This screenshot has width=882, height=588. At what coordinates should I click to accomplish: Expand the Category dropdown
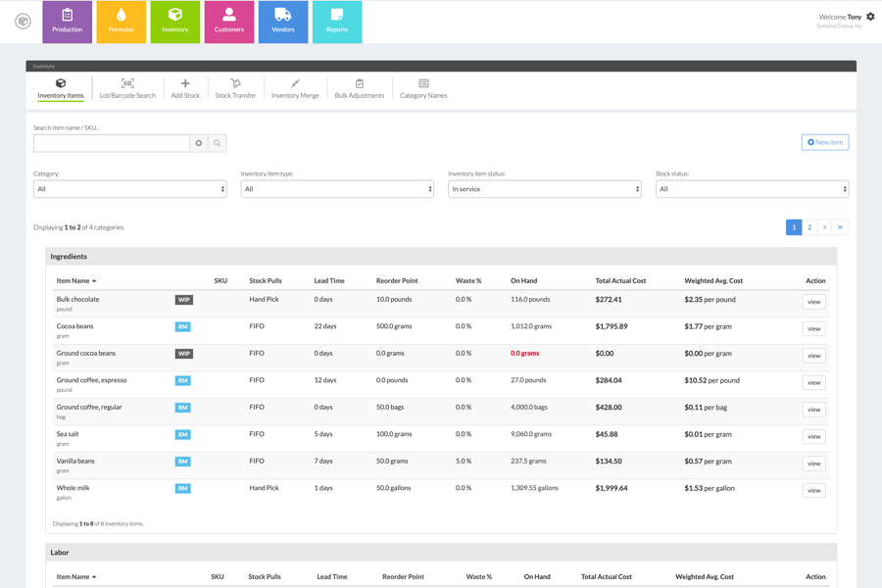129,189
